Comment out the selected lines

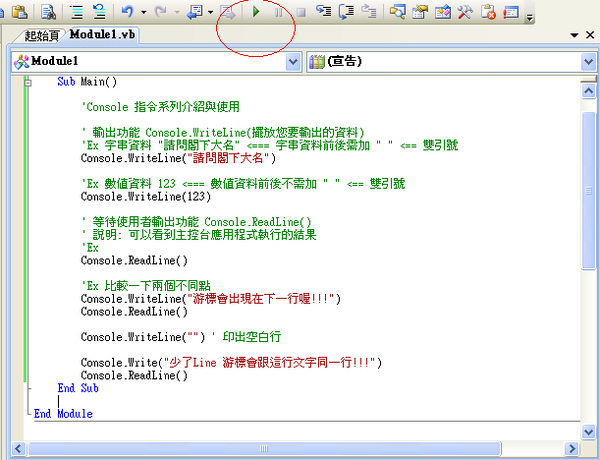[77, 12]
